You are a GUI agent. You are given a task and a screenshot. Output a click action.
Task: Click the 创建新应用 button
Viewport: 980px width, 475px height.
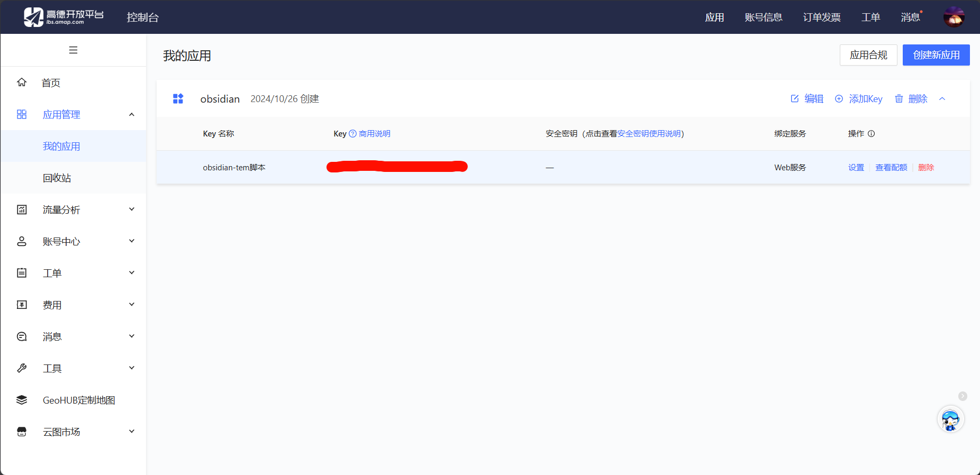pos(936,55)
